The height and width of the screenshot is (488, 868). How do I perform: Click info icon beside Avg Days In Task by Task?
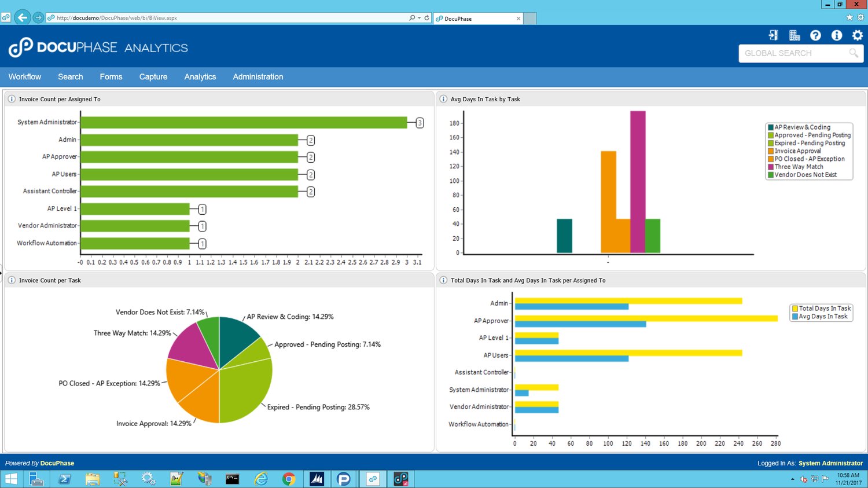click(443, 99)
